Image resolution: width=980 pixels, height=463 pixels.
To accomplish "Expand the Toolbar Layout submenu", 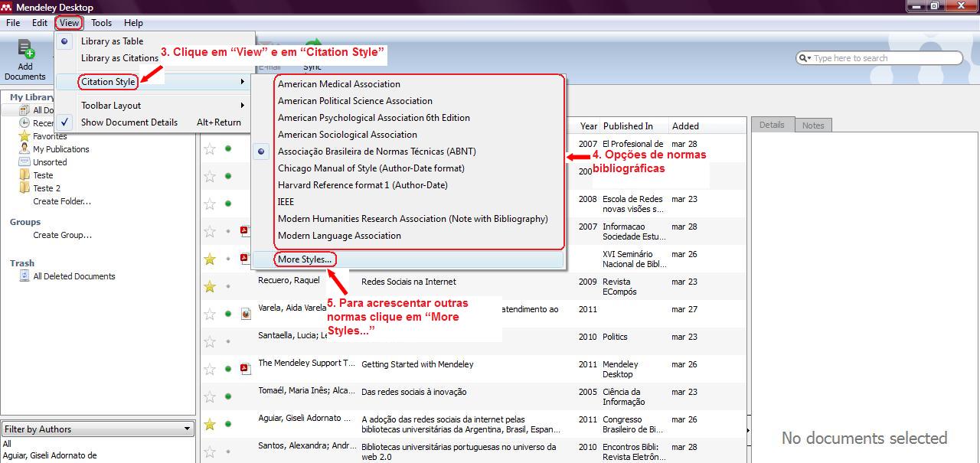I will pyautogui.click(x=155, y=106).
